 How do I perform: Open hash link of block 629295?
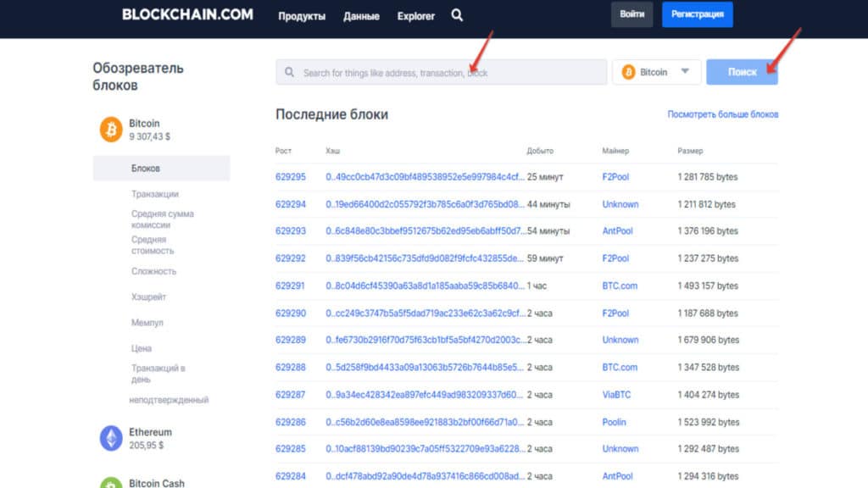tap(426, 177)
